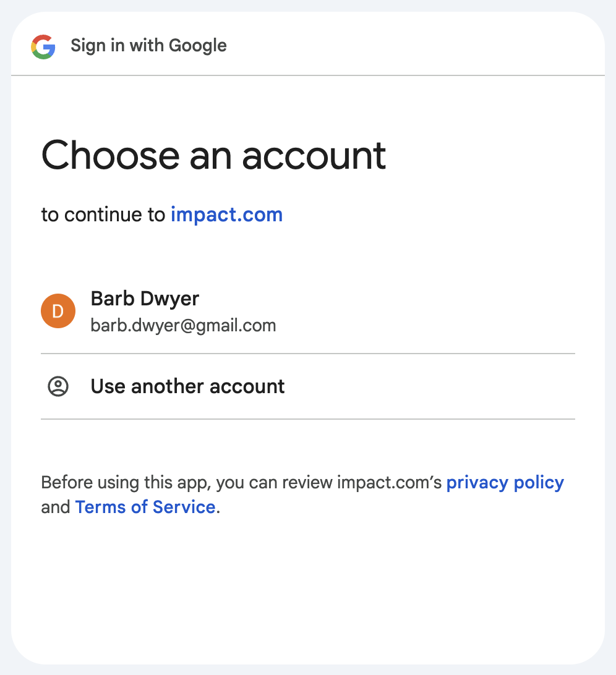This screenshot has height=675, width=616.
Task: Click the "to continue to" text
Action: pos(103,214)
